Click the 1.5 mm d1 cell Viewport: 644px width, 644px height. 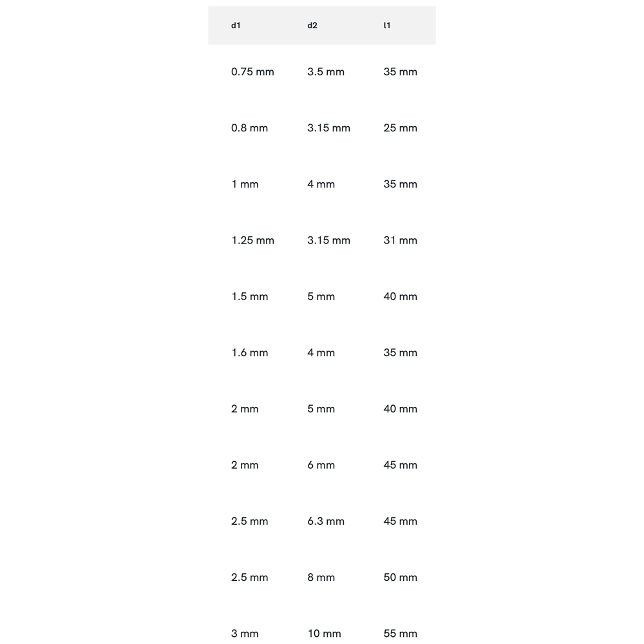pyautogui.click(x=249, y=297)
